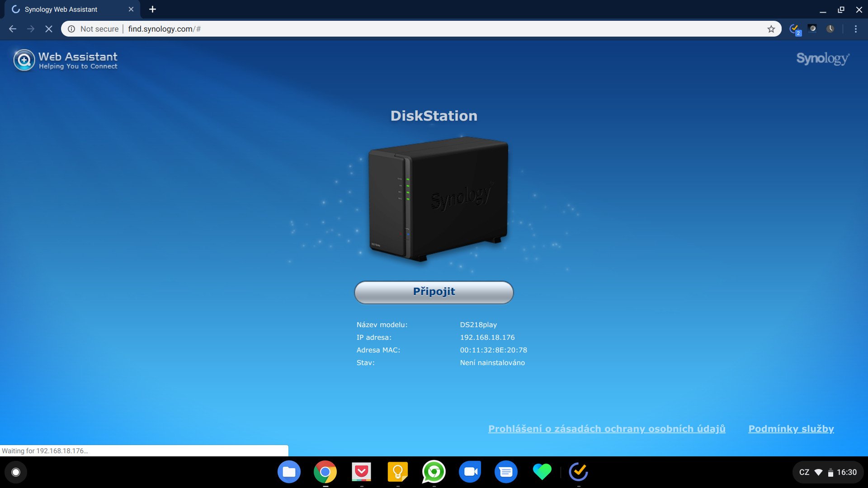Screen dimensions: 868x488
Task: Click the IP adresa label
Action: [x=374, y=338]
